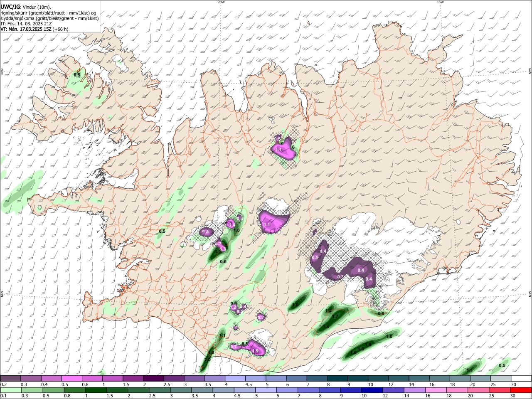The image size is (532, 399).
Task: Click the 2.0 value at the southwest coast
Action: 208,359
